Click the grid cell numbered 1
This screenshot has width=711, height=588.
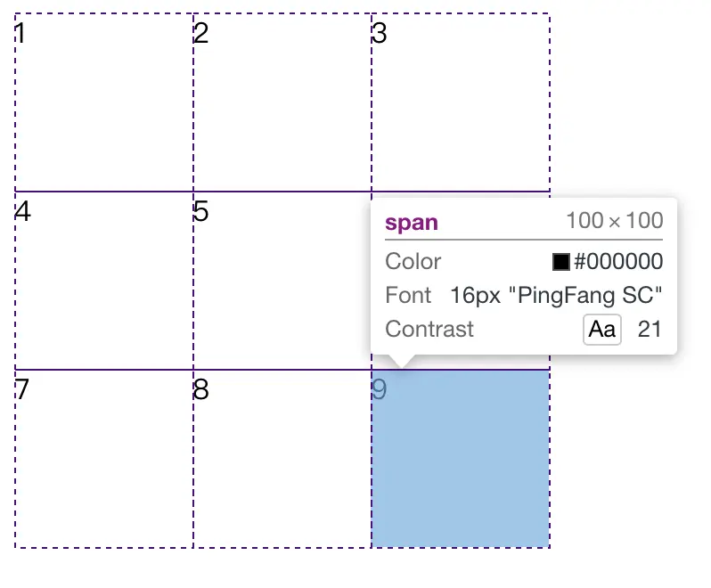(104, 102)
